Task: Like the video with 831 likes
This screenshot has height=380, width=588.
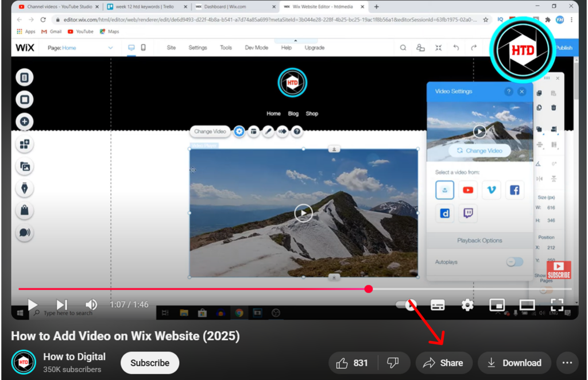Action: tap(353, 363)
